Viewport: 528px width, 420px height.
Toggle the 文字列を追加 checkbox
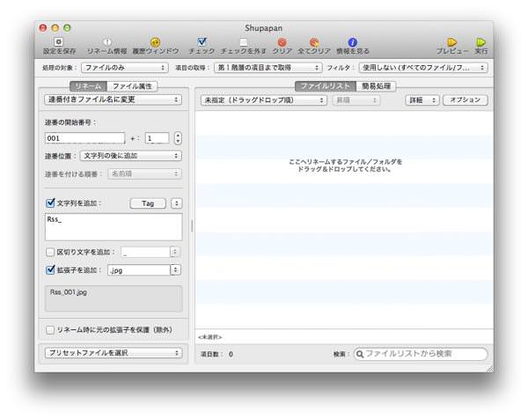[50, 203]
